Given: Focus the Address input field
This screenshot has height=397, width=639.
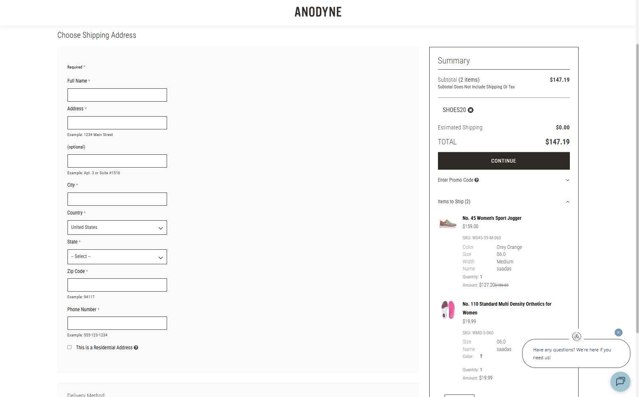Looking at the screenshot, I should pyautogui.click(x=117, y=123).
